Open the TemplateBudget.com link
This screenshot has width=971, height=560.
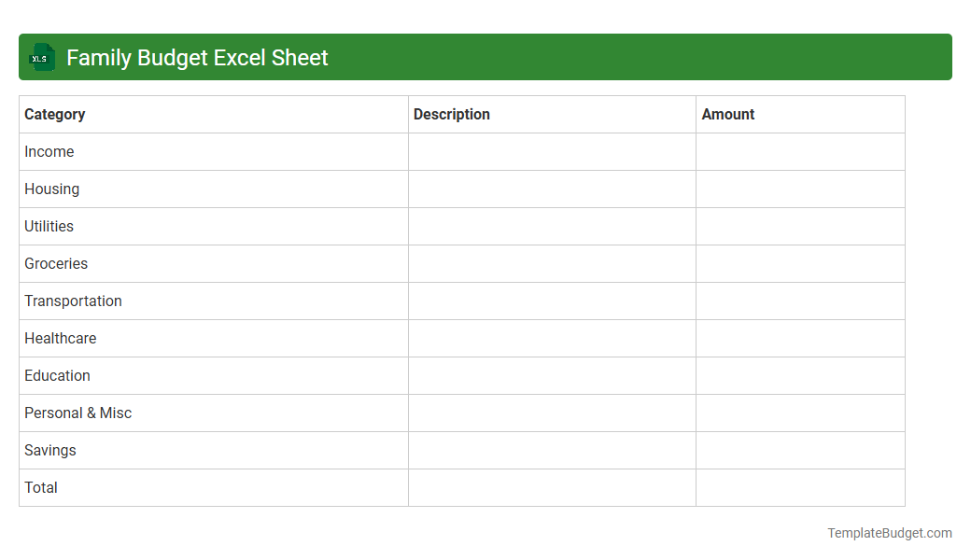coord(889,533)
